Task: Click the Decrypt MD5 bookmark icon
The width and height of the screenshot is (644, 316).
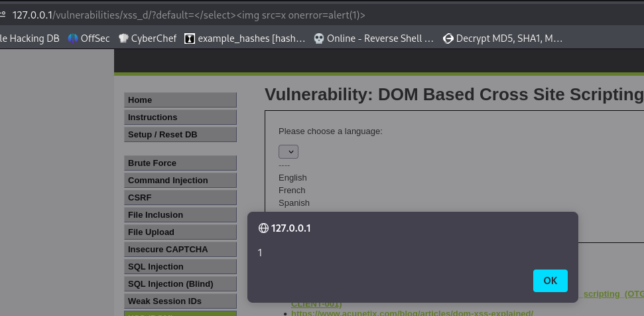Action: 448,39
